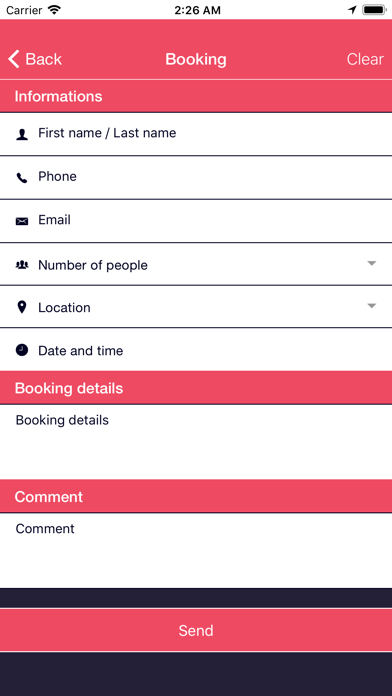Tap the Wi-Fi icon in status bar
The width and height of the screenshot is (392, 696).
click(54, 10)
